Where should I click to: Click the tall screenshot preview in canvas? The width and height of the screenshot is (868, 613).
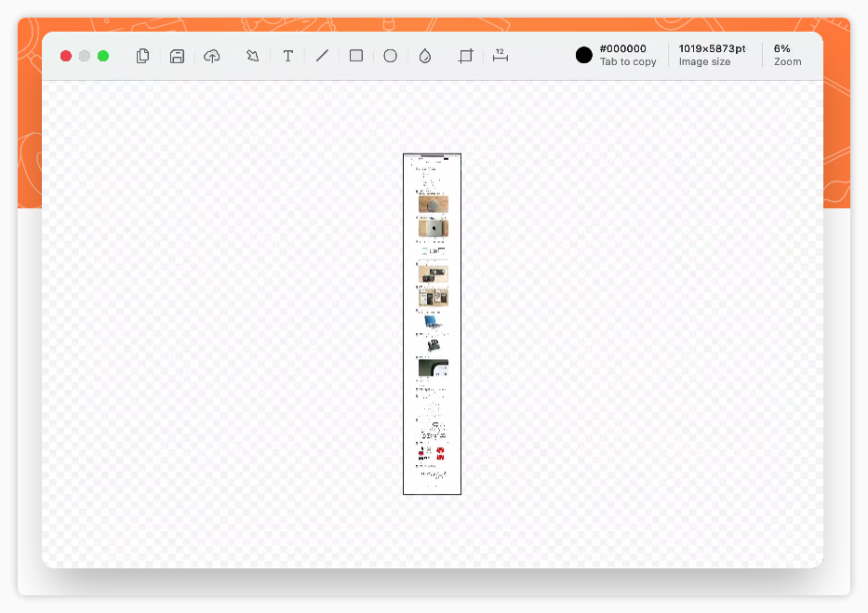pyautogui.click(x=432, y=325)
